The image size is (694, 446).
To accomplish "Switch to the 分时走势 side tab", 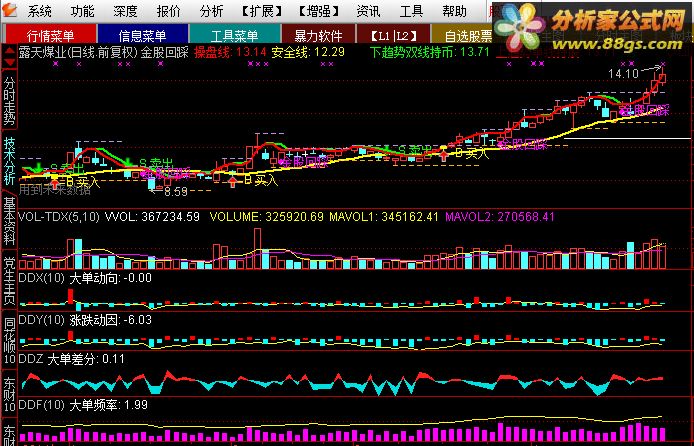I will pos(9,100).
